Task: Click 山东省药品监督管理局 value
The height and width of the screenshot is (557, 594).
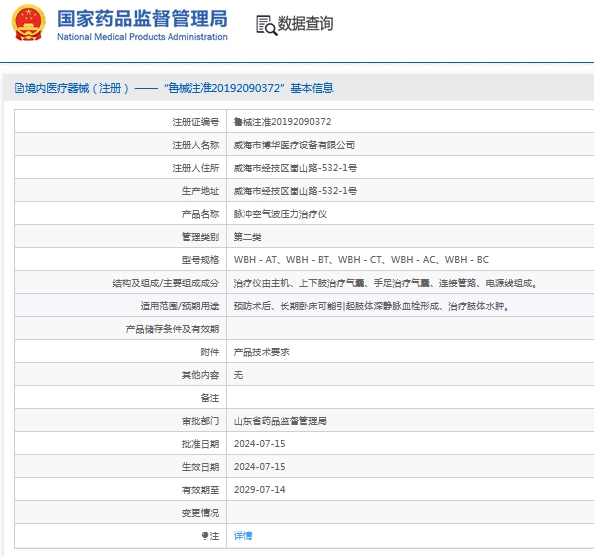Action: point(280,421)
